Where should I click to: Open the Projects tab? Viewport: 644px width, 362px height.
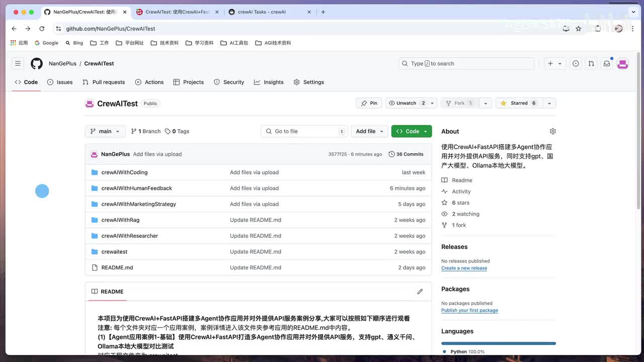189,82
